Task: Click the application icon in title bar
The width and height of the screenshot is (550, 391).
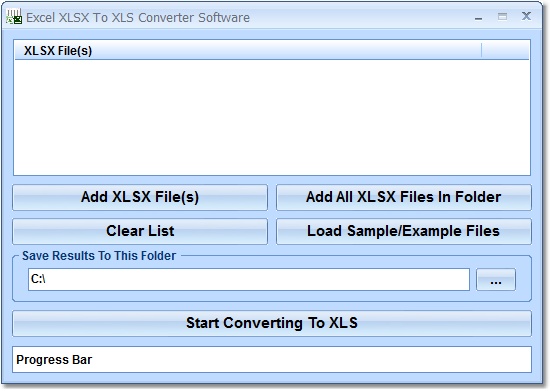Action: 14,17
